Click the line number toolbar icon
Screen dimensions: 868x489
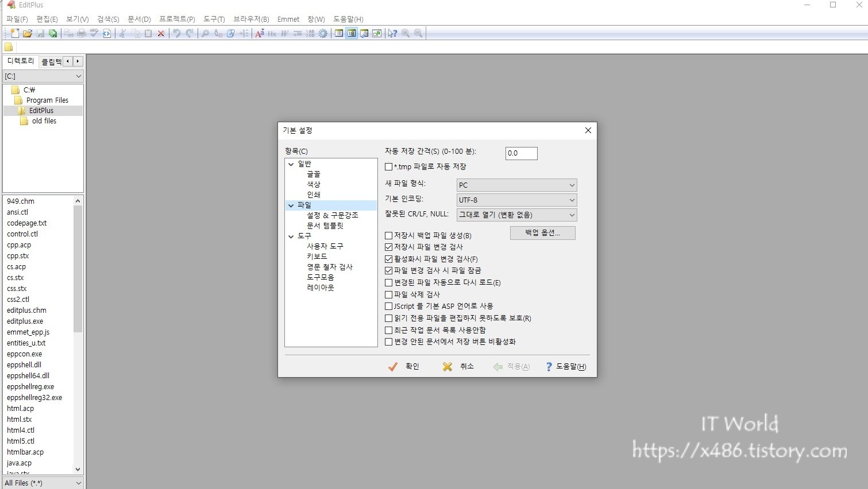[310, 33]
